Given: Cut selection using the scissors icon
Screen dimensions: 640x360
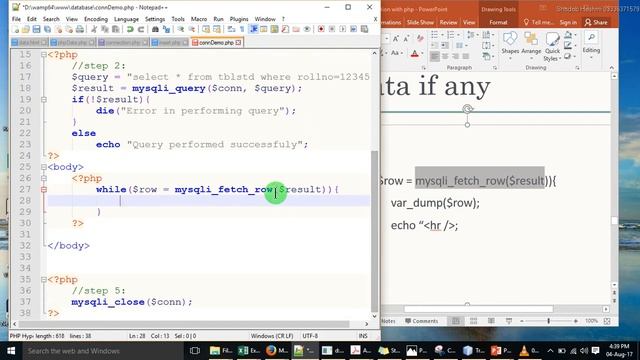Looking at the screenshot, I should 94,29.
